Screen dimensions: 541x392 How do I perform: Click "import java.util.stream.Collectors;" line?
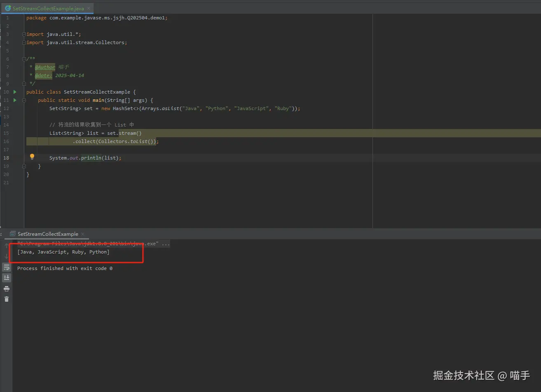[77, 42]
